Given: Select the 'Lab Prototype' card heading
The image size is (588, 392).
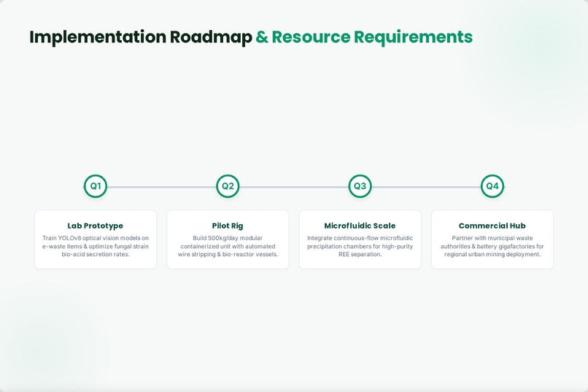Looking at the screenshot, I should (96, 226).
